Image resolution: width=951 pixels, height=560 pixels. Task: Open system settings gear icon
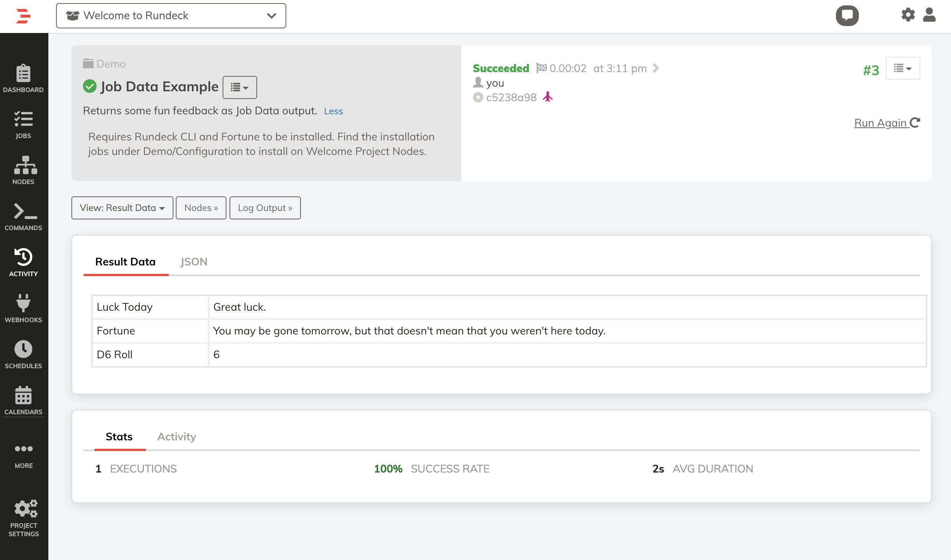click(908, 15)
